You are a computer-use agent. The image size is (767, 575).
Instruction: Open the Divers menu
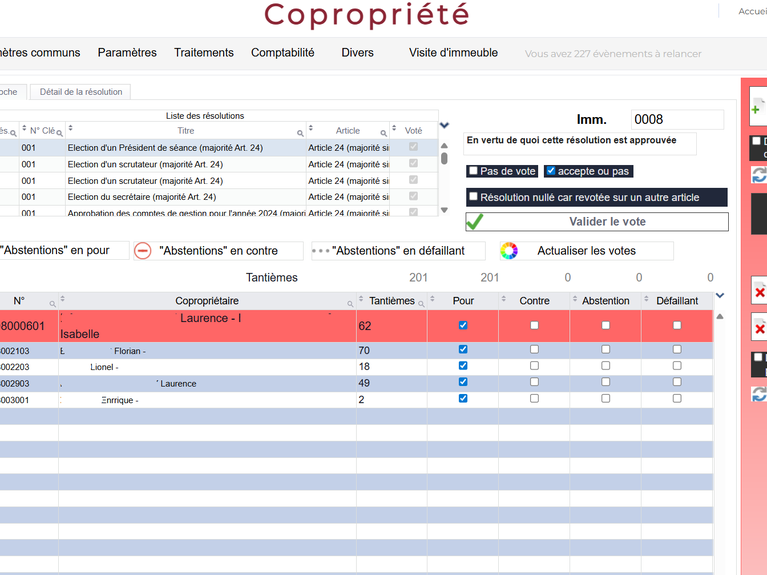click(x=358, y=53)
